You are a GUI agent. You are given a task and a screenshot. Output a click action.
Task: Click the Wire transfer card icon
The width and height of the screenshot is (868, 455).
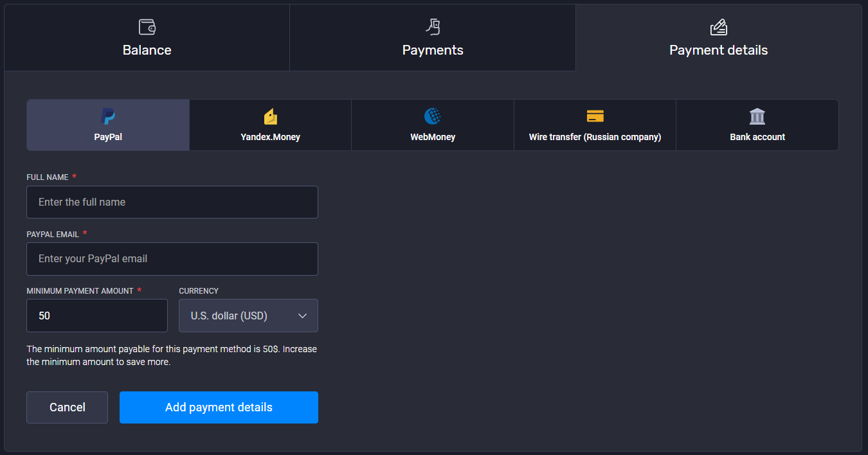595,116
